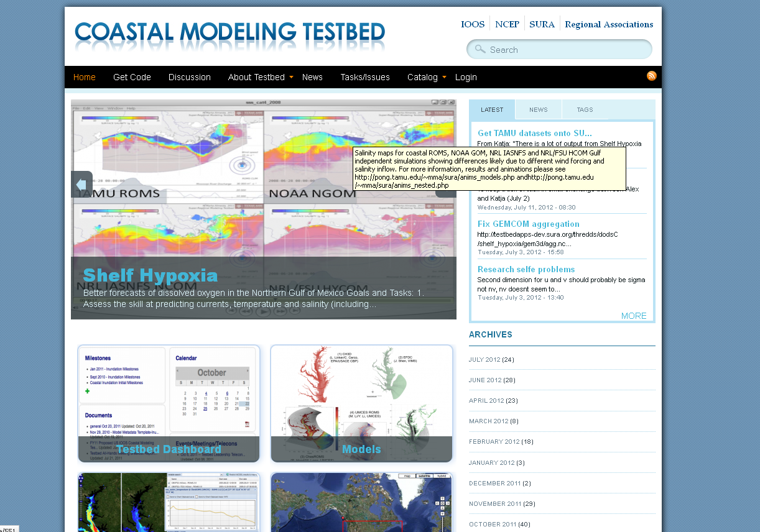Open the April 2012 archive
760x532 pixels.
pyautogui.click(x=486, y=400)
